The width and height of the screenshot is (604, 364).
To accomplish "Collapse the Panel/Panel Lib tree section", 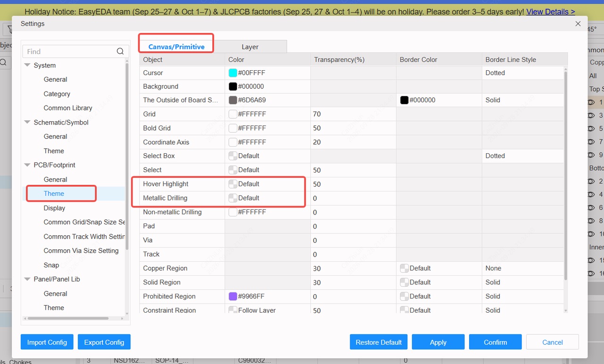I will 27,279.
